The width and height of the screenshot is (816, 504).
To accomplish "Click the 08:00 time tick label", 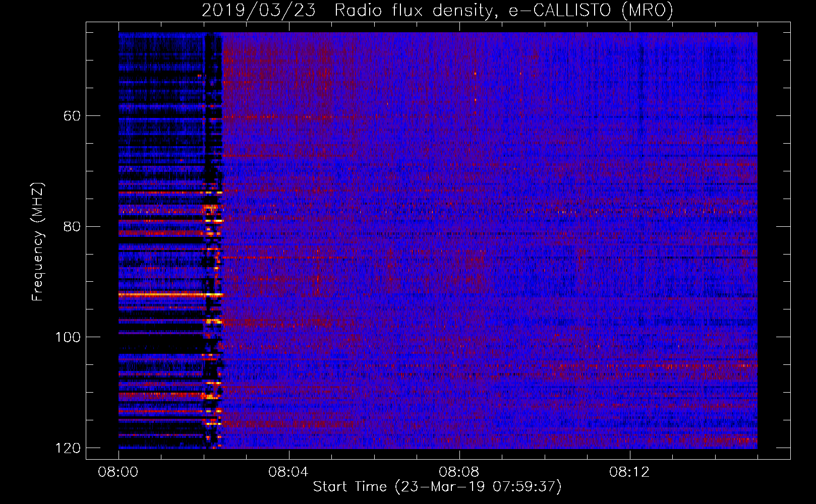I will 118,472.
